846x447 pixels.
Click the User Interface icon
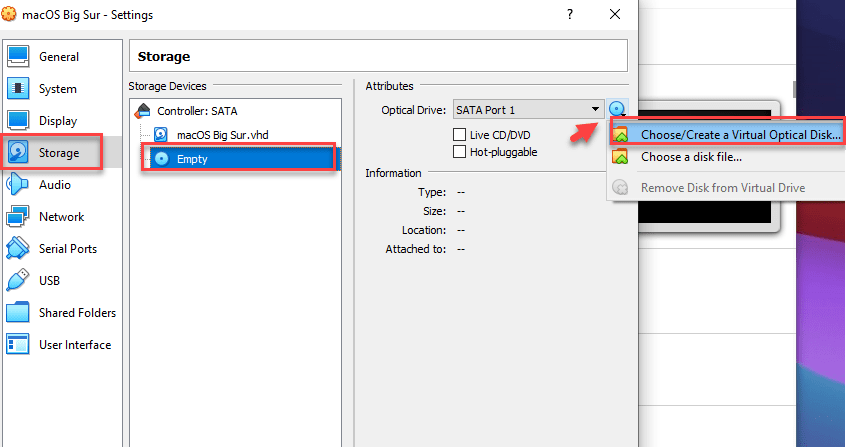(x=17, y=344)
